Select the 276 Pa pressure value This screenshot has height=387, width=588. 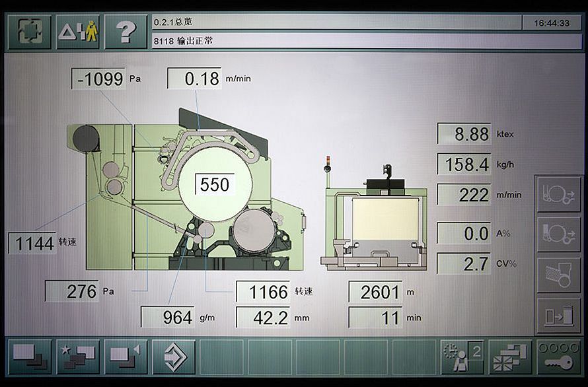coord(71,291)
